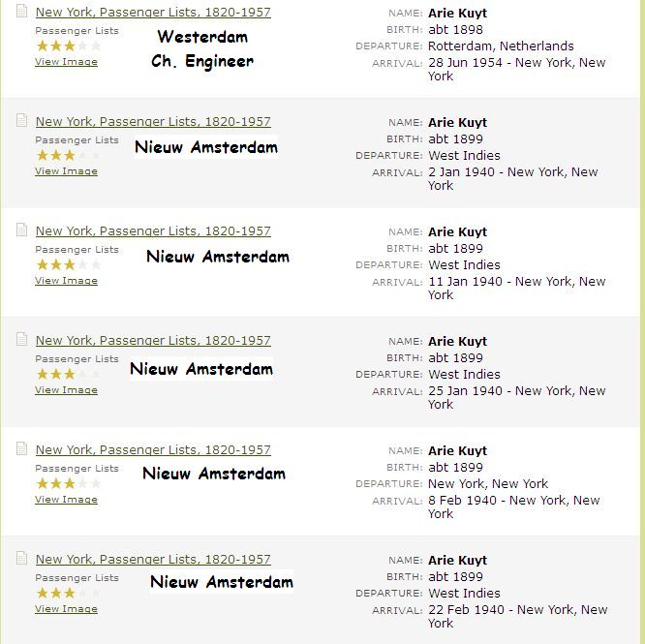
Task: Open the Passenger Lists title link for the 11 Jan 1940 record
Action: (x=153, y=231)
